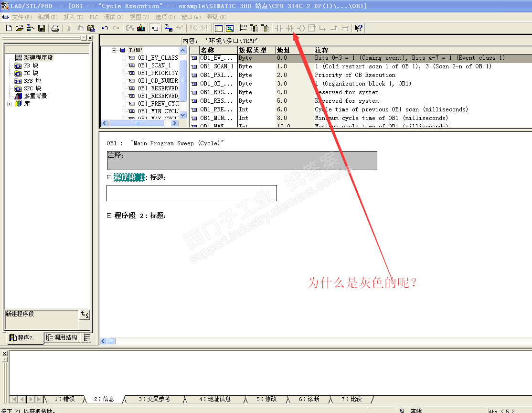Image resolution: width=532 pixels, height=413 pixels.
Task: Click the Go online connection icon
Action: [x=168, y=28]
